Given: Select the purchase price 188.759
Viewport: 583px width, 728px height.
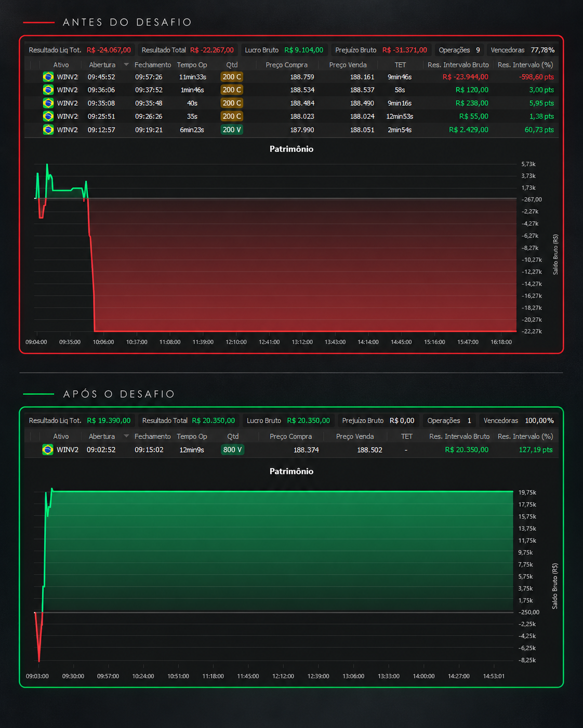Looking at the screenshot, I should (x=302, y=77).
